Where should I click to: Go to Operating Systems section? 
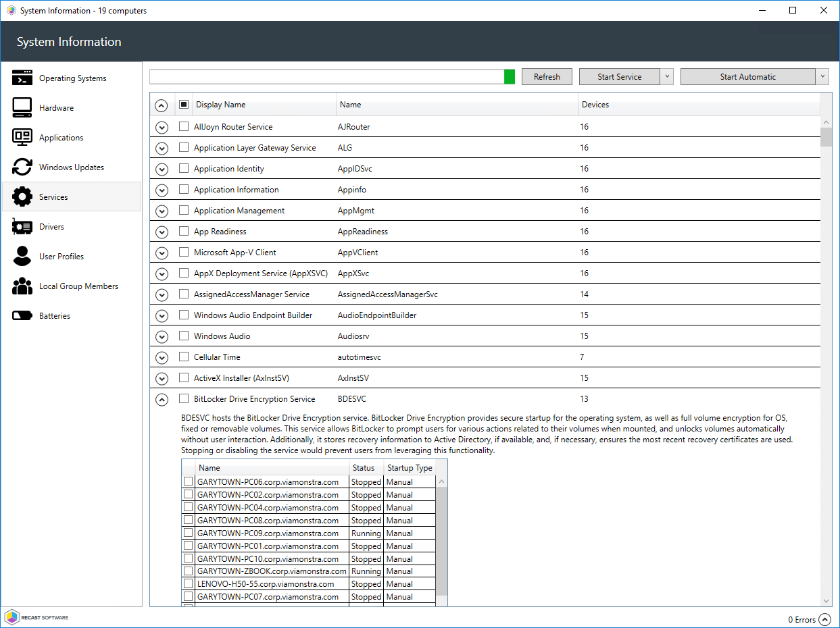pyautogui.click(x=73, y=78)
